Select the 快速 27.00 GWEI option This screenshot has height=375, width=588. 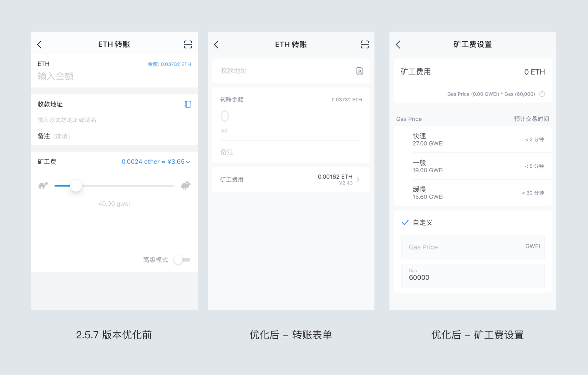[x=473, y=139]
